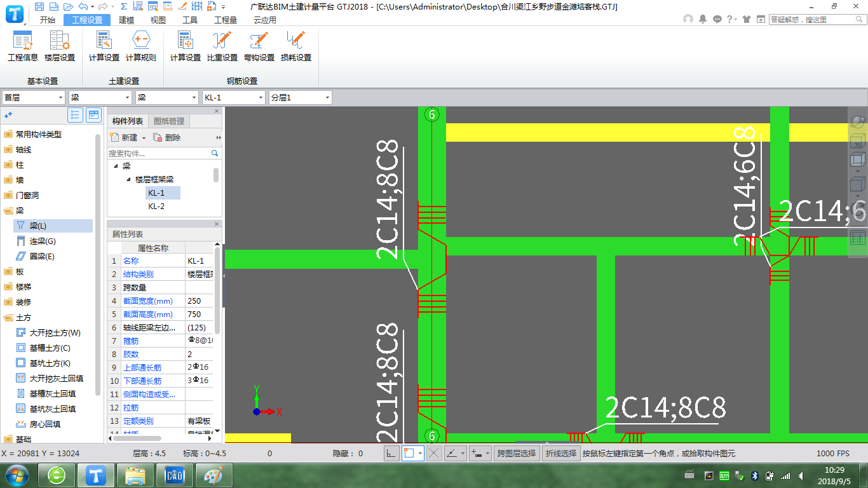Open Paint app in taskbar
The image size is (868, 488).
(x=213, y=475)
